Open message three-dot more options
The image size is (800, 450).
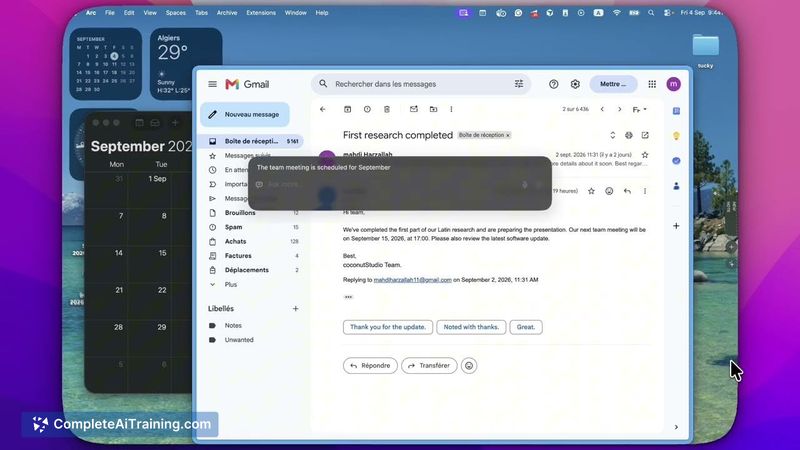645,191
